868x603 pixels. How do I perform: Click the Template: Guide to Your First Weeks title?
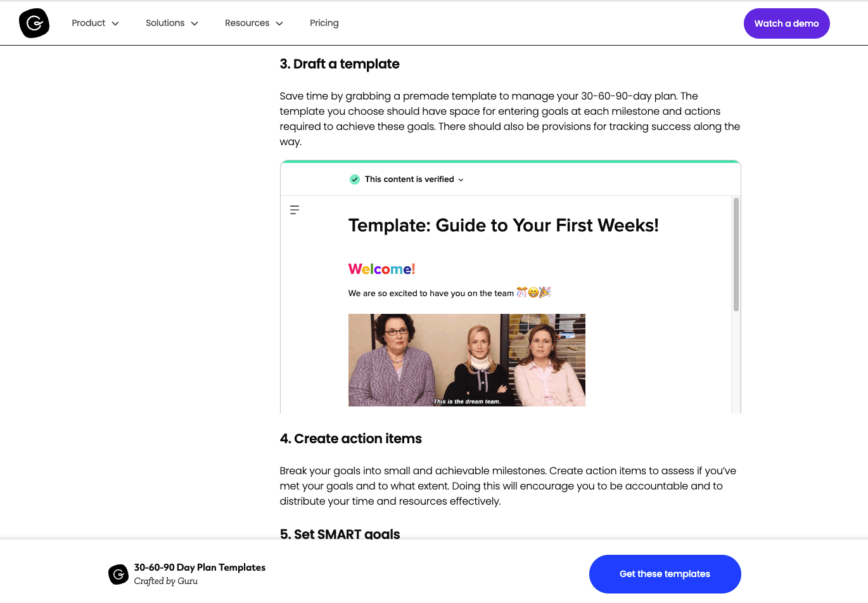[503, 226]
